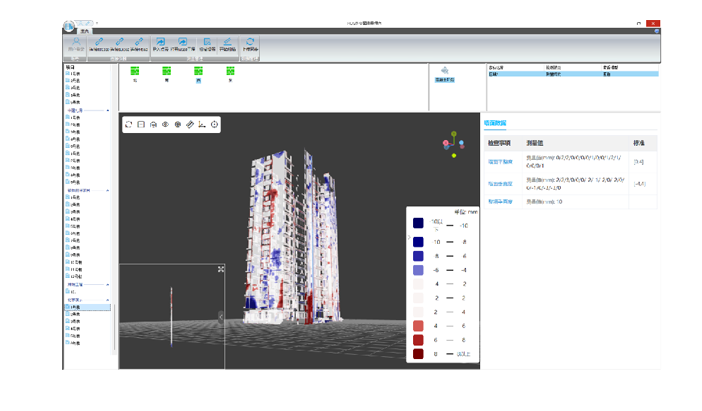Screen dimensions: 702x411
Task: Select the blue underlined tab above the data table
Action: point(495,123)
